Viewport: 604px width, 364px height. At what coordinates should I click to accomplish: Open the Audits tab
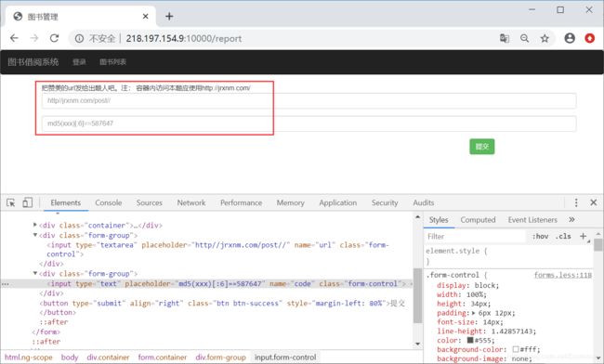[x=424, y=202]
